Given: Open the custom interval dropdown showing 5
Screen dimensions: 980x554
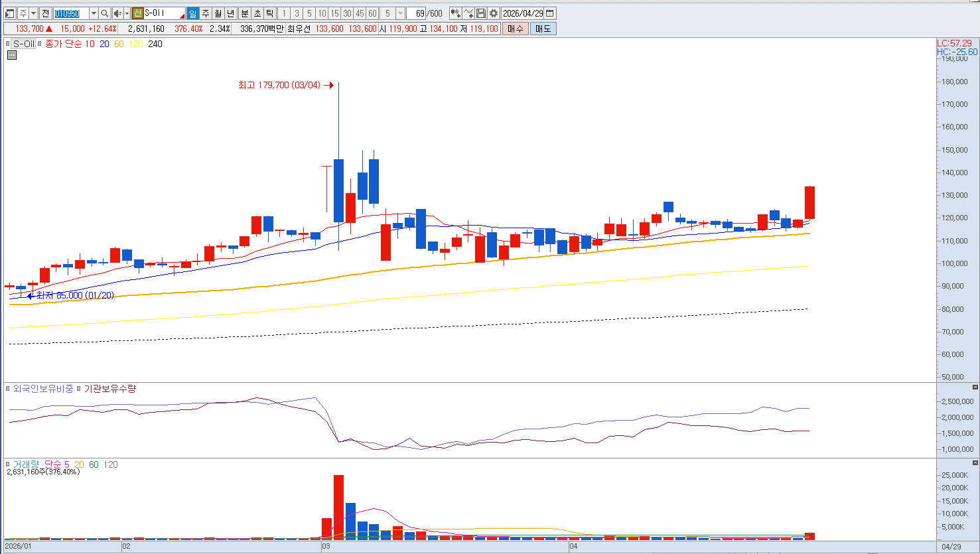Looking at the screenshot, I should point(400,13).
